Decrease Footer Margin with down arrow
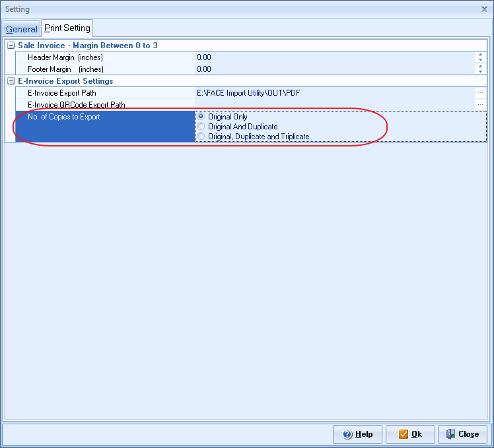The image size is (494, 448). click(x=480, y=72)
